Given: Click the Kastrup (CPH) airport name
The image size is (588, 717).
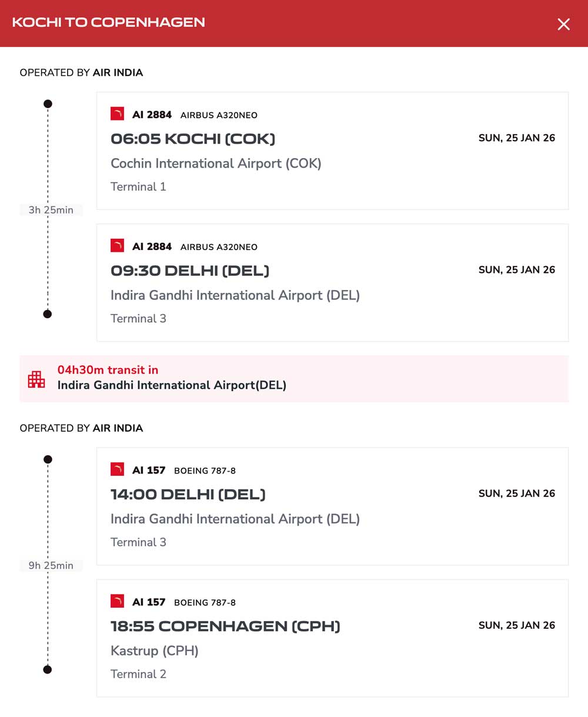Looking at the screenshot, I should pos(155,651).
